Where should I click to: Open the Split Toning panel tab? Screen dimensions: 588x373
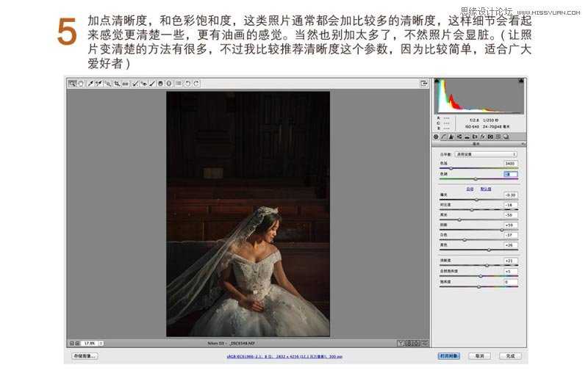point(467,137)
